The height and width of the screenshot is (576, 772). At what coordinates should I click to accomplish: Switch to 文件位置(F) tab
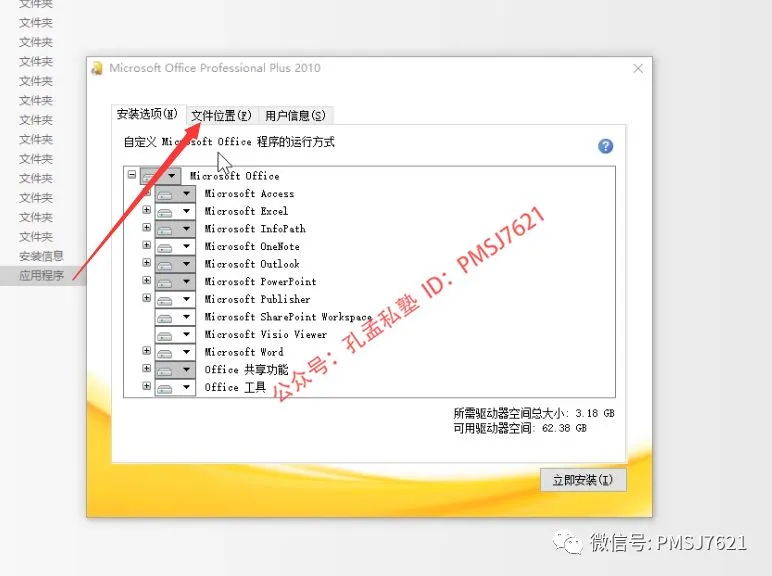(x=221, y=116)
